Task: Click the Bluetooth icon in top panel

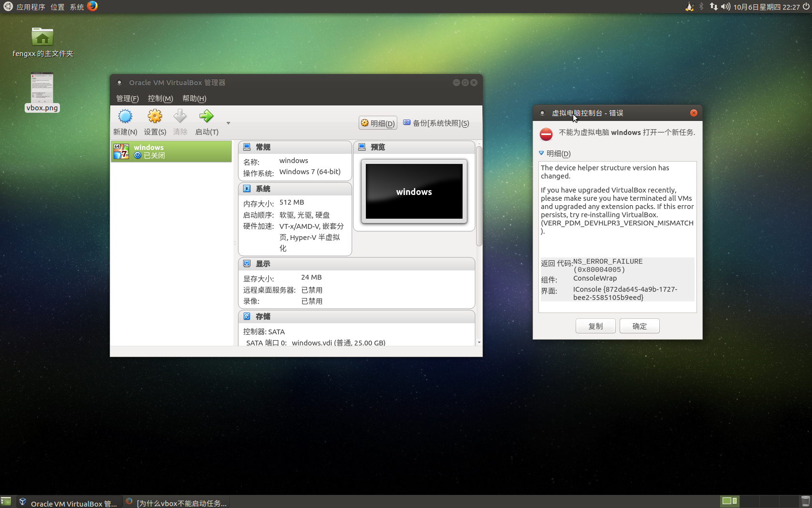Action: (x=701, y=7)
